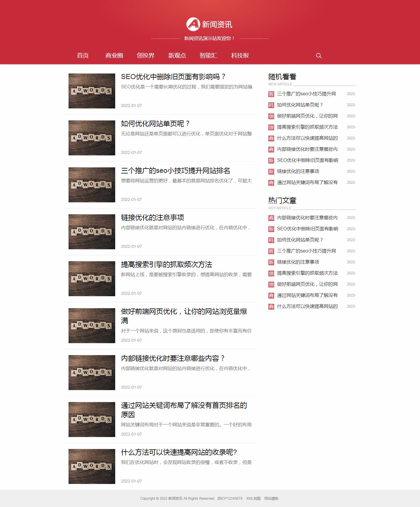420x507 pixels.
Task: Open 什么方法可以快速提高网站的 in 热门文章
Action: click(x=307, y=306)
